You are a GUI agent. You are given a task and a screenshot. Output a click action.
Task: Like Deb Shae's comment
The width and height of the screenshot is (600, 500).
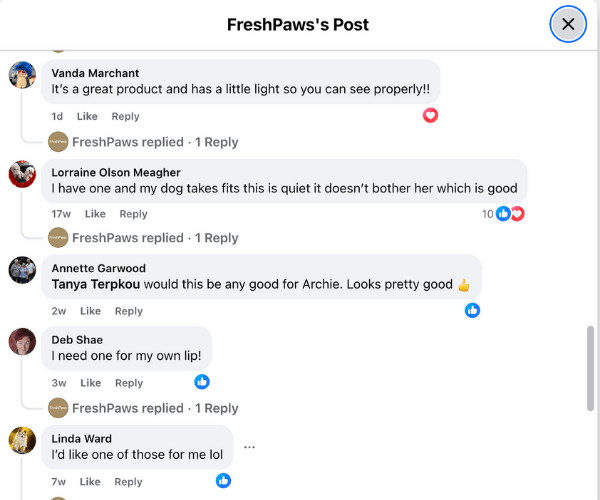tap(91, 383)
